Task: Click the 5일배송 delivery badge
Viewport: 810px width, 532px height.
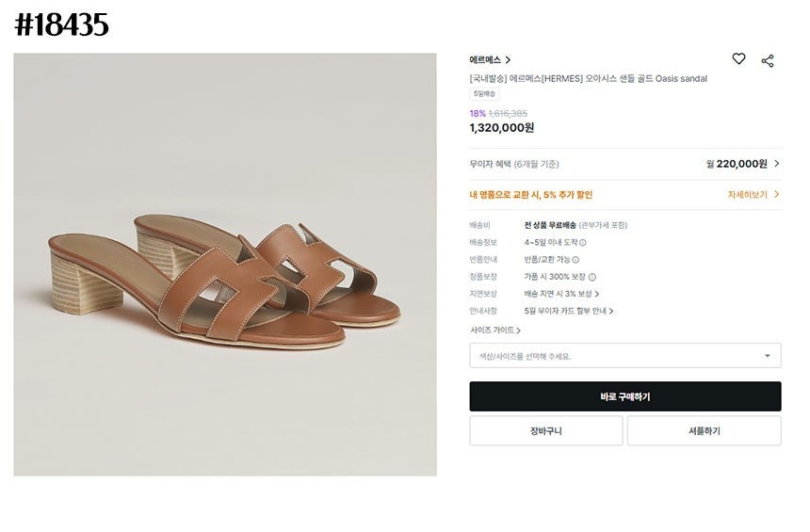Action: click(x=484, y=94)
